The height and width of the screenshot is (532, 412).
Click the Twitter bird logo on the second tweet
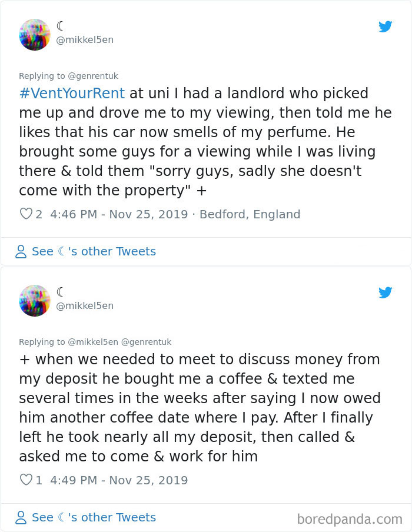386,292
